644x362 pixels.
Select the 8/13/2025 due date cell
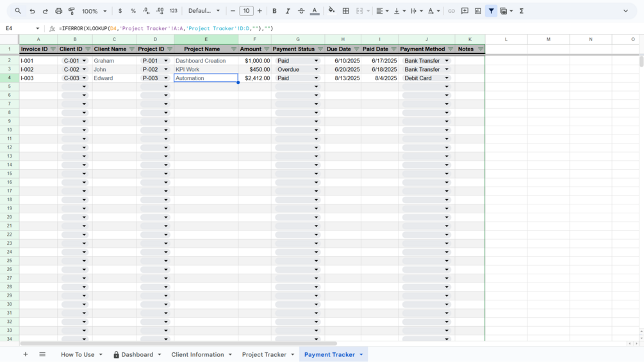point(343,78)
